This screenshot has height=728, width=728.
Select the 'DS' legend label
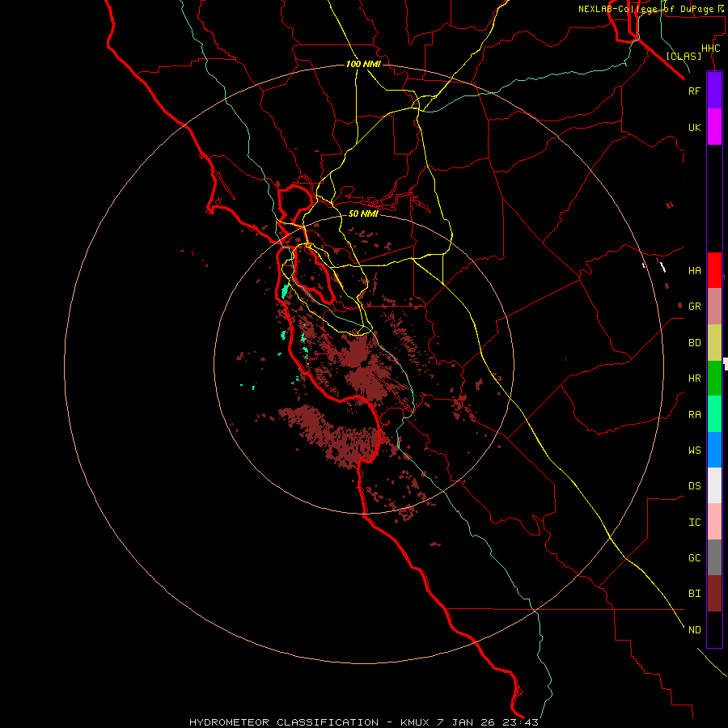694,486
